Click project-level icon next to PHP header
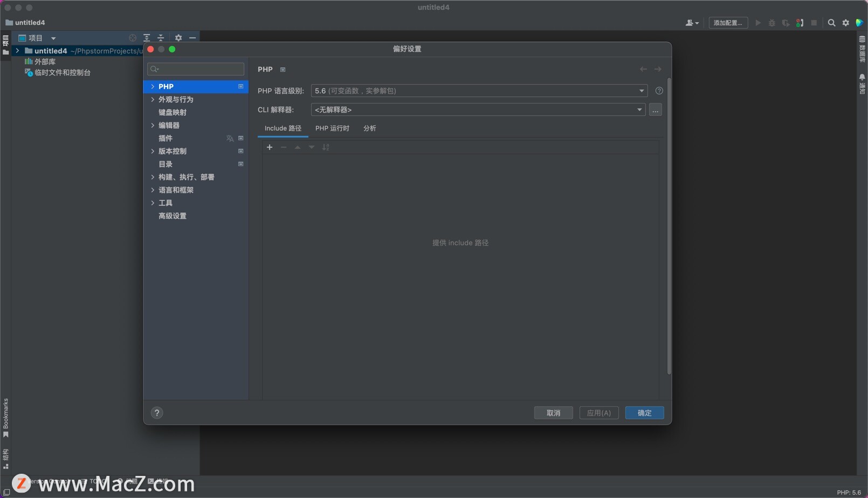Image resolution: width=868 pixels, height=498 pixels. 283,70
